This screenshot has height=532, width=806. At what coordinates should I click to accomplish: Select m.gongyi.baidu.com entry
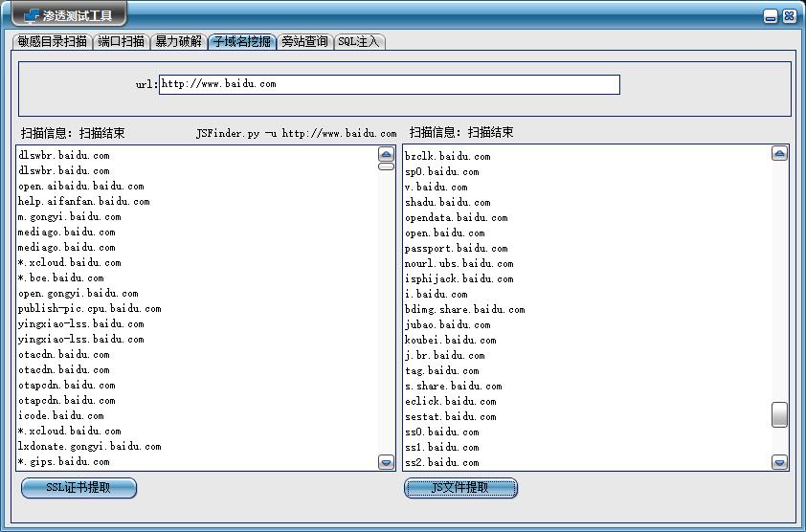click(x=69, y=217)
